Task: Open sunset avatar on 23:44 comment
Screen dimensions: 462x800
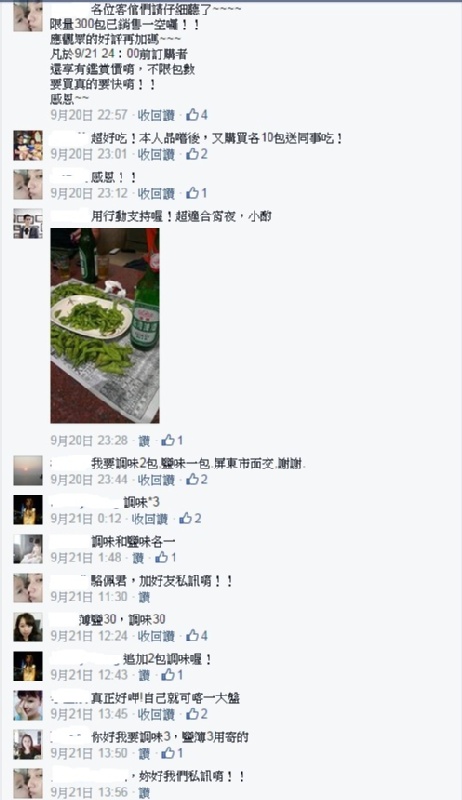Action: 28,470
